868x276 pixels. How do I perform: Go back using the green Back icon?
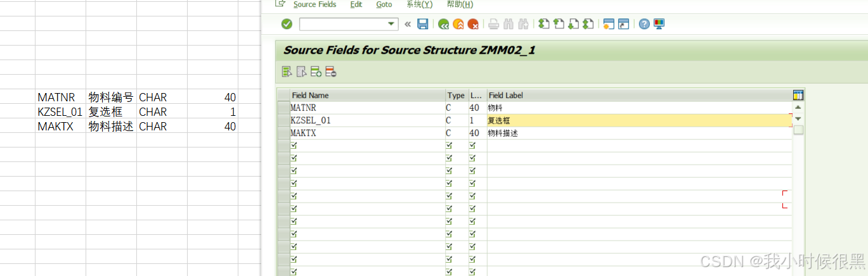pos(443,24)
